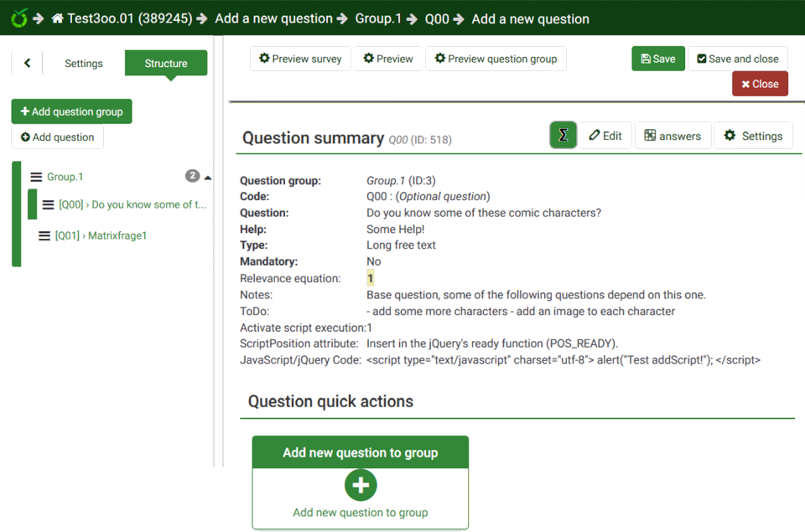Image resolution: width=805 pixels, height=532 pixels.
Task: Open the Edit question tab
Action: 605,136
